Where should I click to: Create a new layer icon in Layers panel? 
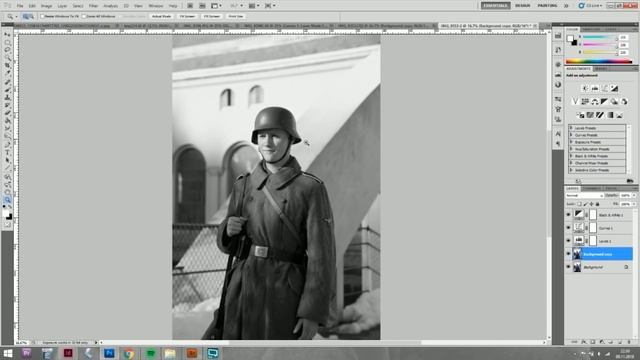point(620,342)
